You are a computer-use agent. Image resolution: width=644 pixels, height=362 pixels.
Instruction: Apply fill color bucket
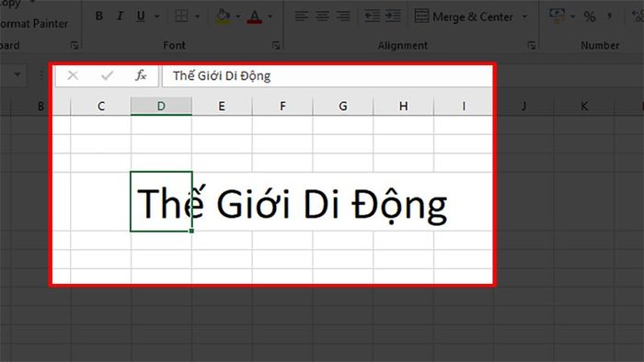point(224,16)
